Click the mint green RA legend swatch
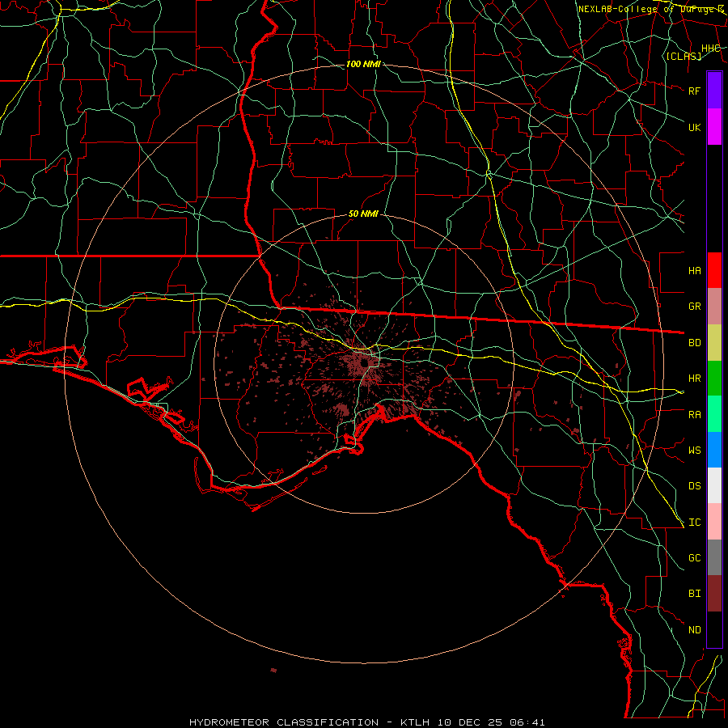The width and height of the screenshot is (728, 728). point(714,414)
